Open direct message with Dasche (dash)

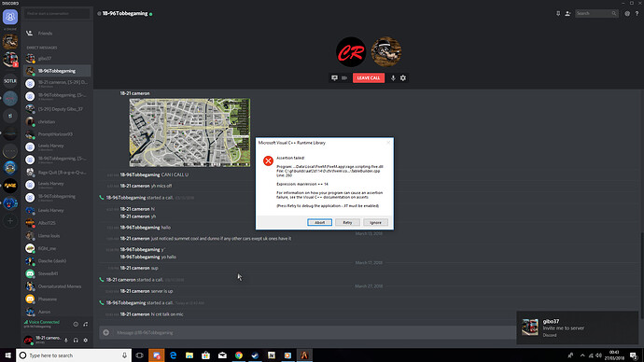click(x=57, y=260)
